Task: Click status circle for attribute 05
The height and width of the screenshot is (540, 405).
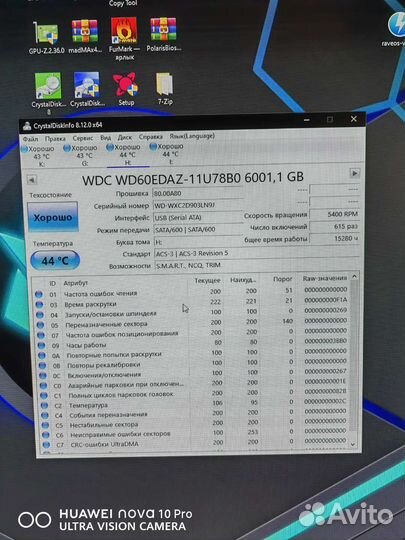Action: [40, 325]
